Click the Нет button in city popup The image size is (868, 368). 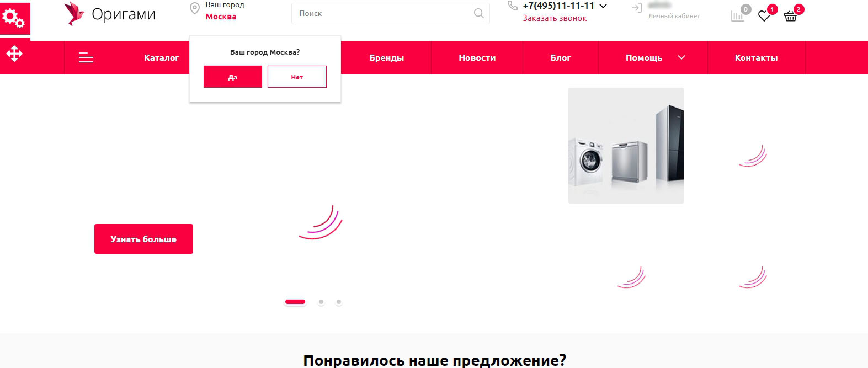(297, 77)
